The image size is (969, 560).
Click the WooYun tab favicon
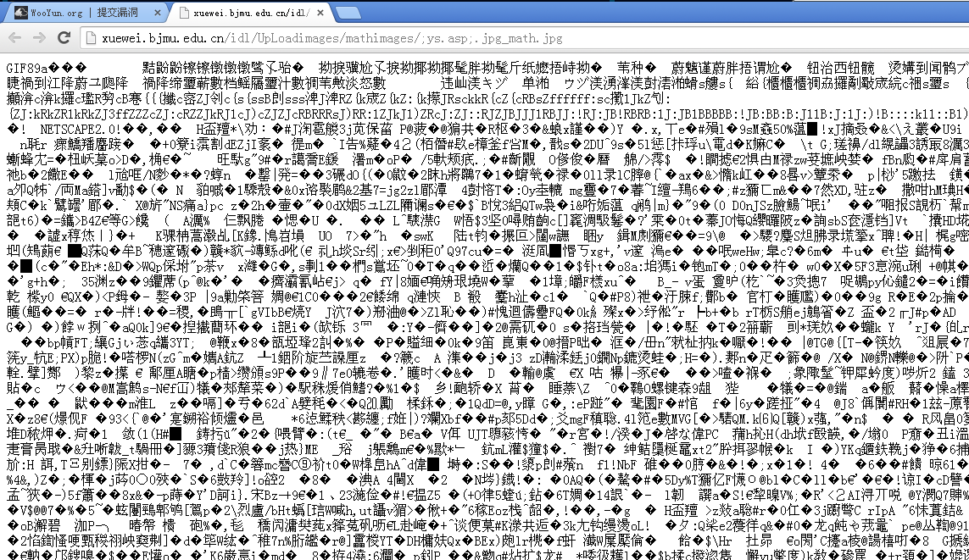pos(21,13)
